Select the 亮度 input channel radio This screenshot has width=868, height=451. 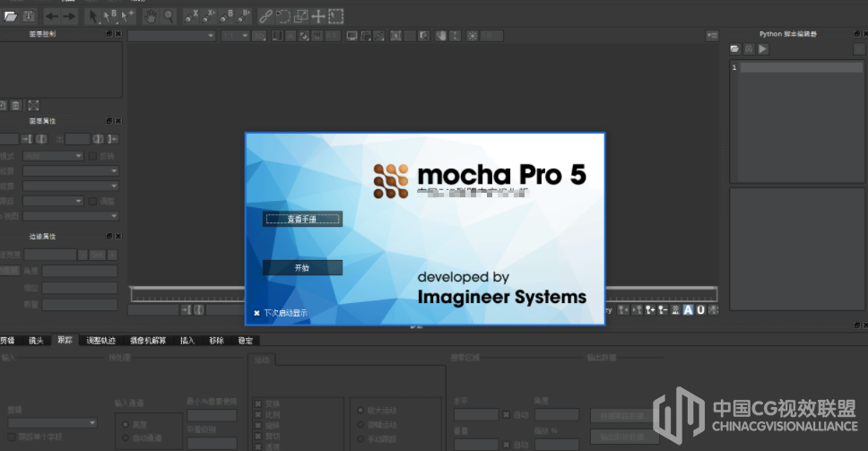point(126,424)
